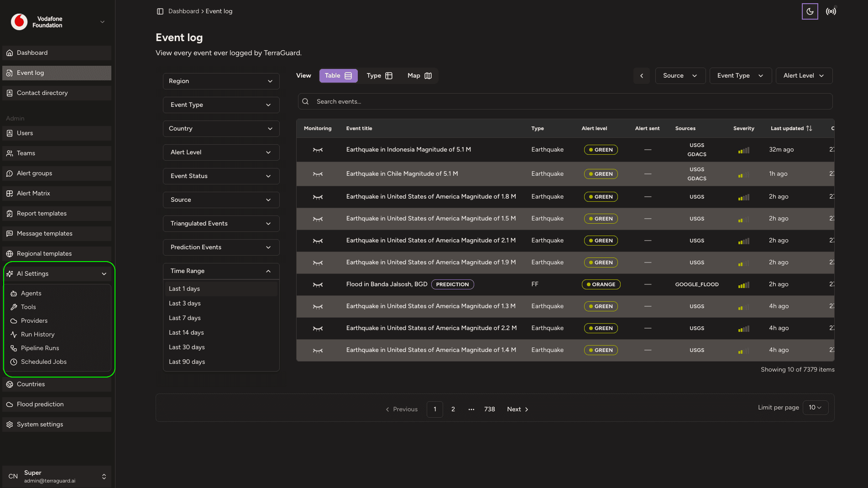
Task: Toggle monitoring for the USA Magnitude 1.8 earthquake
Action: click(x=318, y=197)
